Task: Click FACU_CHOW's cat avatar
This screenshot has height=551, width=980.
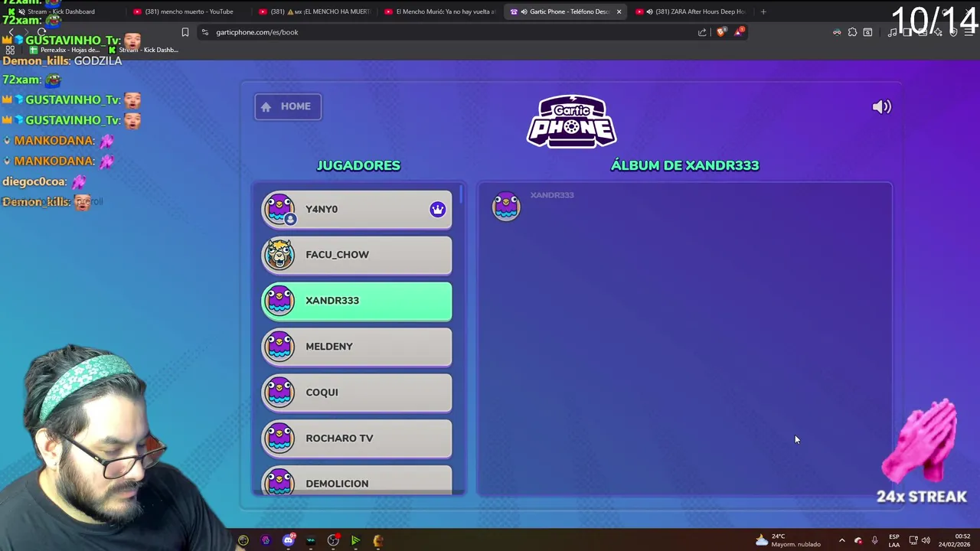Action: point(279,255)
